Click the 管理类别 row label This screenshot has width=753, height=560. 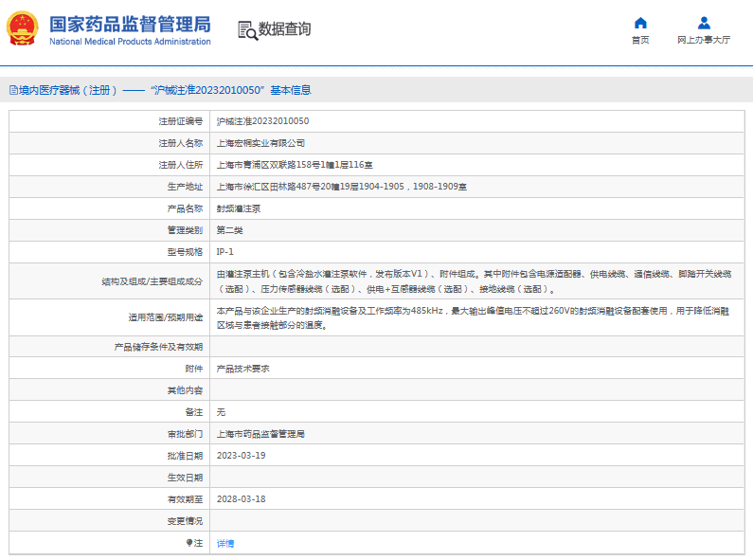pyautogui.click(x=185, y=230)
